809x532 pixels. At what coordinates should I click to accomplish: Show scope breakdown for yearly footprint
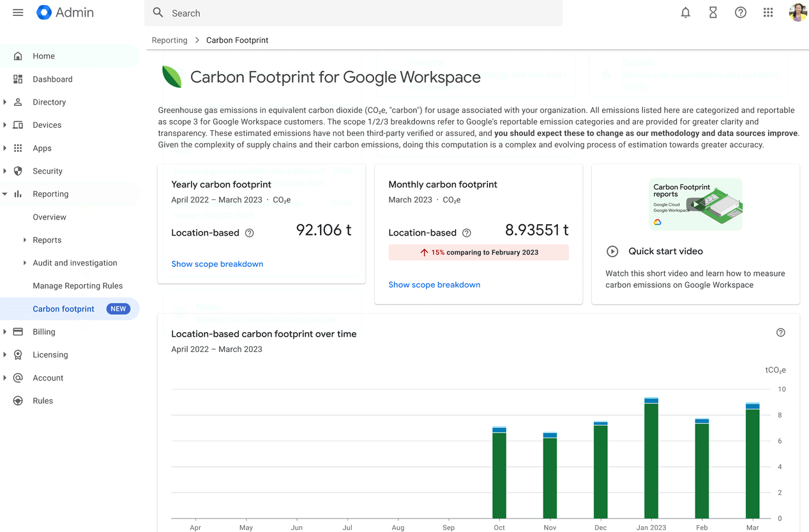(x=217, y=264)
